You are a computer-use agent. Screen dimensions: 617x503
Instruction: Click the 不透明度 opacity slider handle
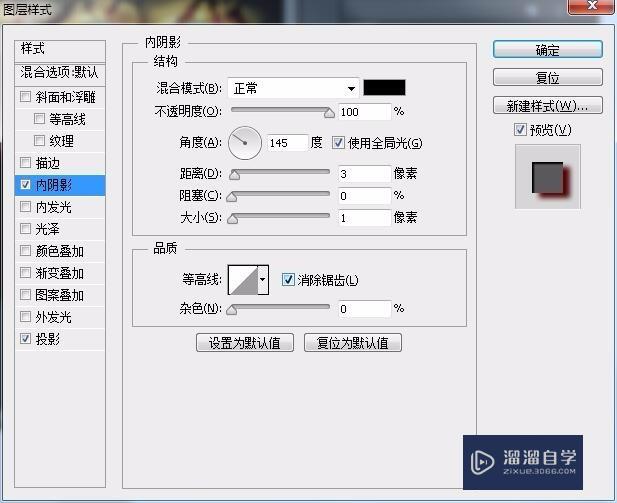pyautogui.click(x=329, y=113)
